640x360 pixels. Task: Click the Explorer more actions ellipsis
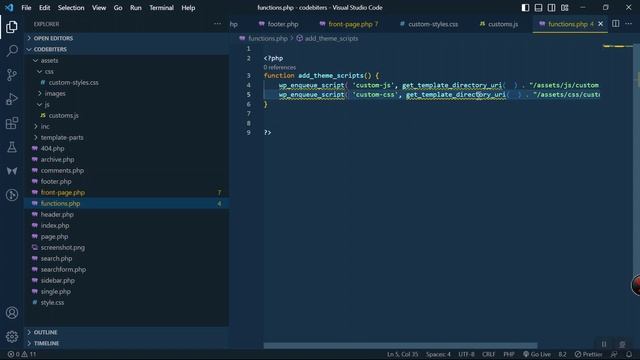[217, 24]
